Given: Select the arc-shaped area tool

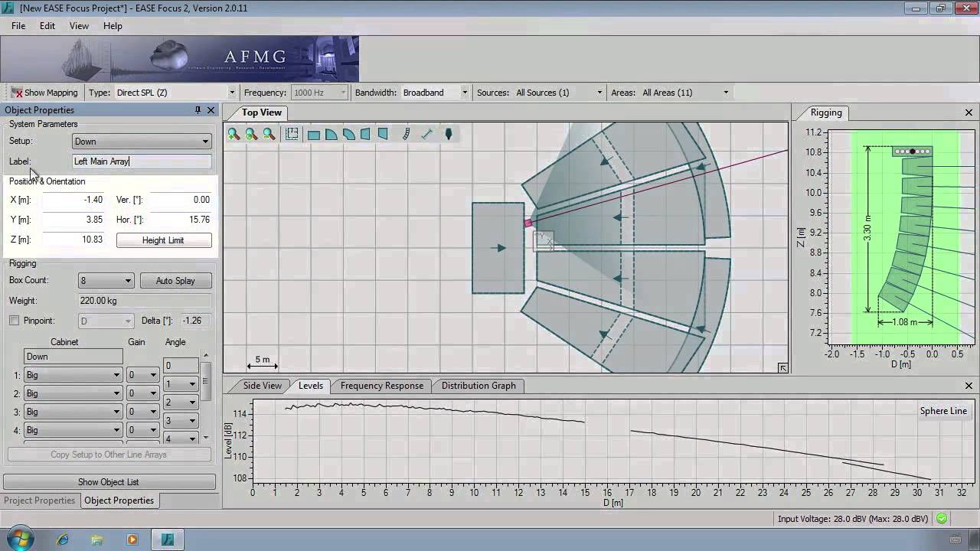Looking at the screenshot, I should pos(349,135).
